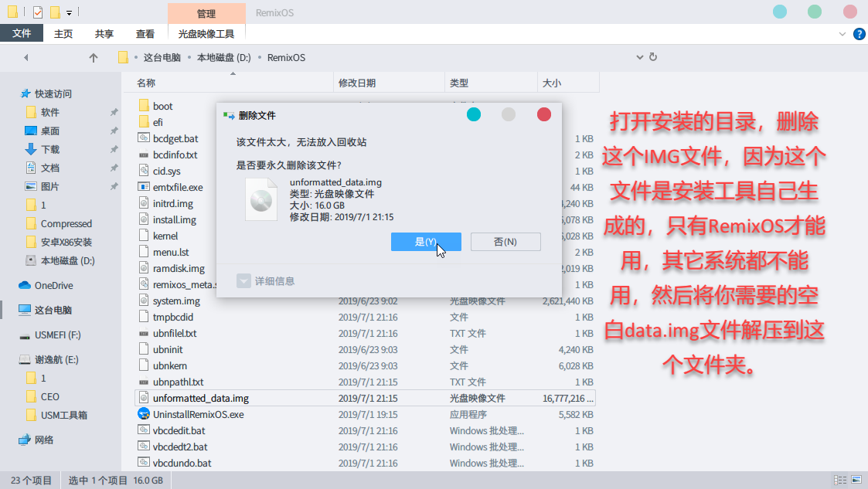
Task: Click the Yes (是) button to delete
Action: [426, 242]
